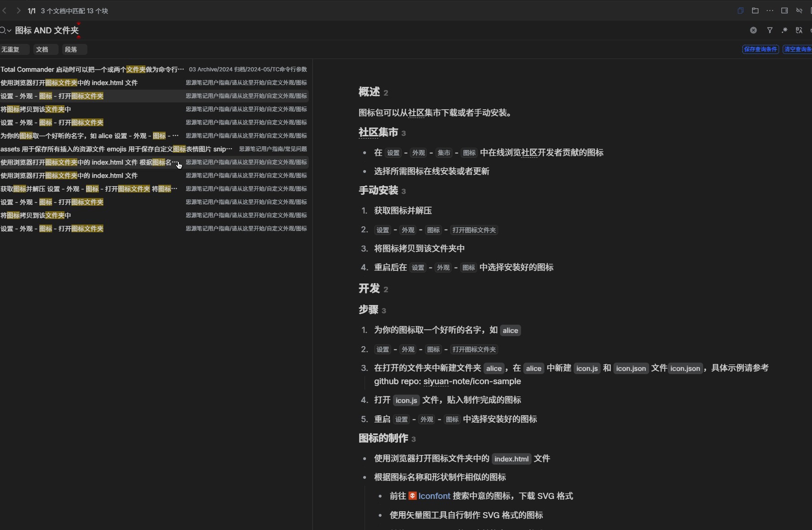This screenshot has height=530, width=812.
Task: Click the list item starting with 重启后在
Action: [464, 268]
